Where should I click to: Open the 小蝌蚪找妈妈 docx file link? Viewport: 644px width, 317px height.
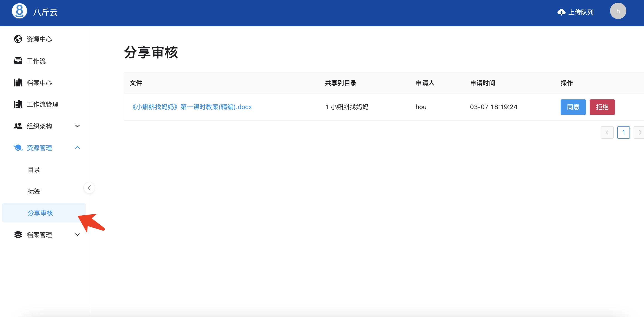pyautogui.click(x=192, y=107)
